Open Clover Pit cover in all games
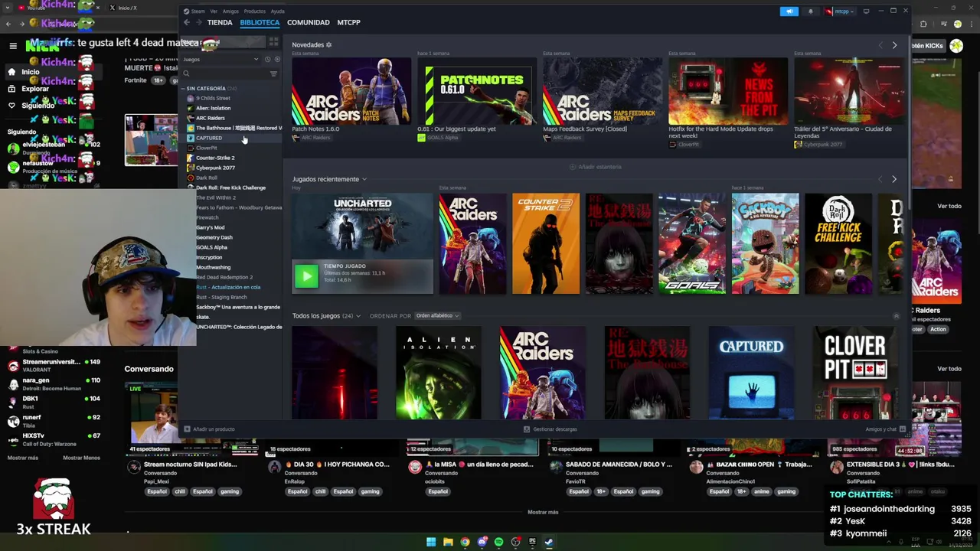Viewport: 980px width, 551px height. click(x=855, y=373)
